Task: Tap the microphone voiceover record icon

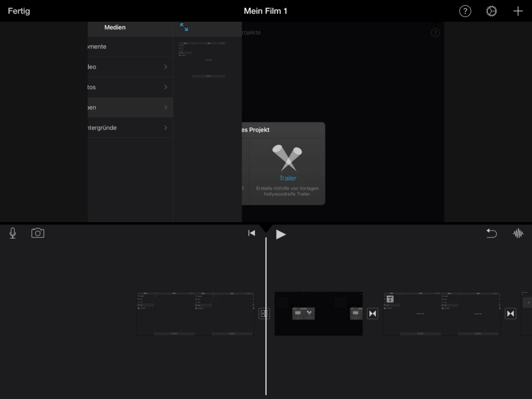Action: [12, 233]
